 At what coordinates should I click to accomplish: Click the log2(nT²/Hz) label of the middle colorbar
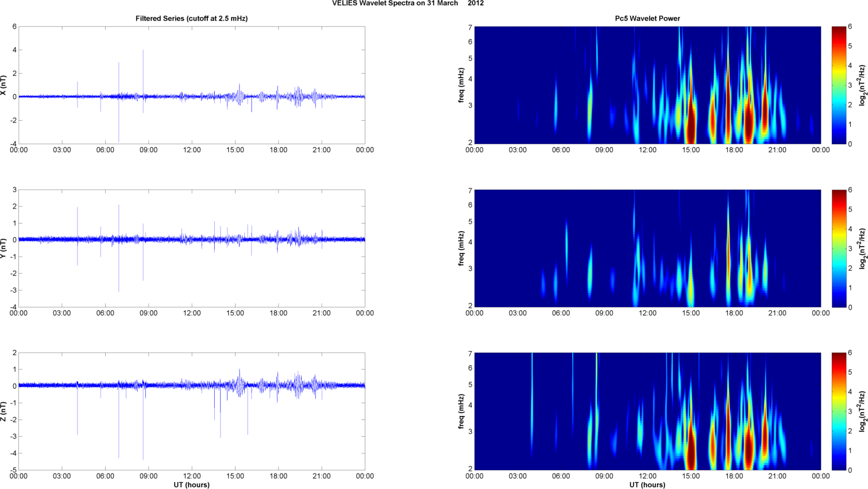[863, 248]
